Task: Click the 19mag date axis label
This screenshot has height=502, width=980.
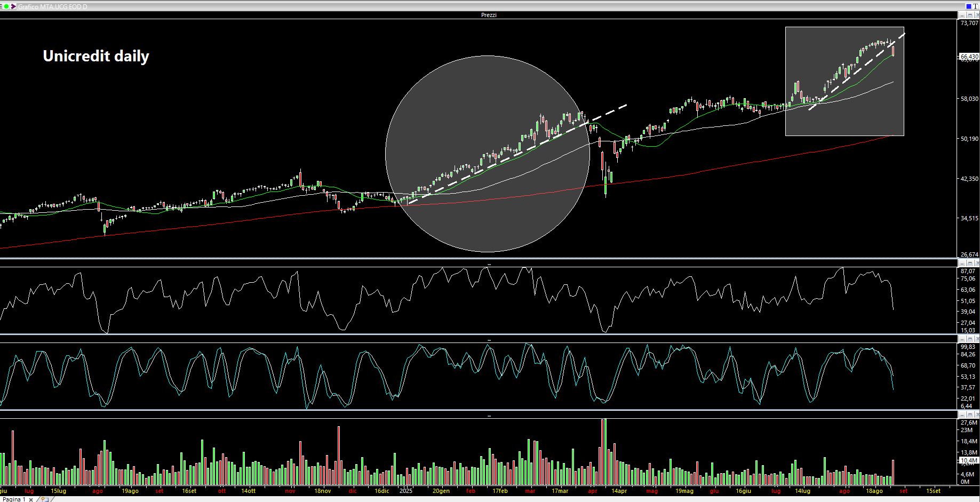Action: (x=684, y=491)
